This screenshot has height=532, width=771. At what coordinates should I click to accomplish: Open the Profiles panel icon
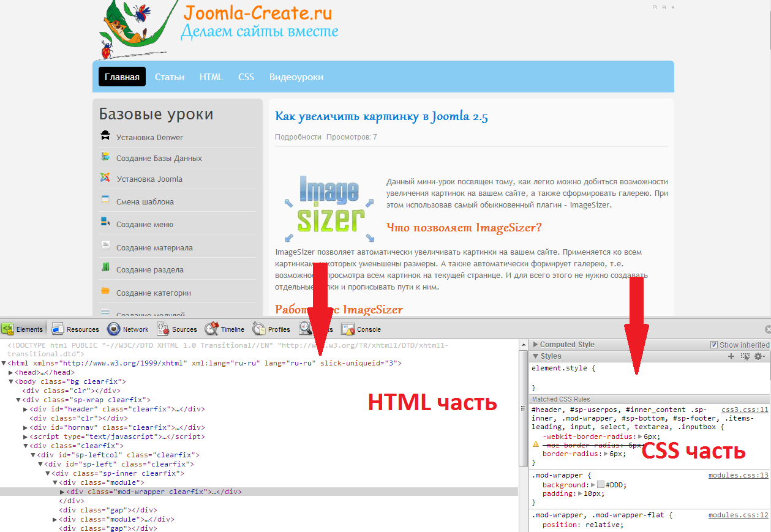pyautogui.click(x=259, y=329)
